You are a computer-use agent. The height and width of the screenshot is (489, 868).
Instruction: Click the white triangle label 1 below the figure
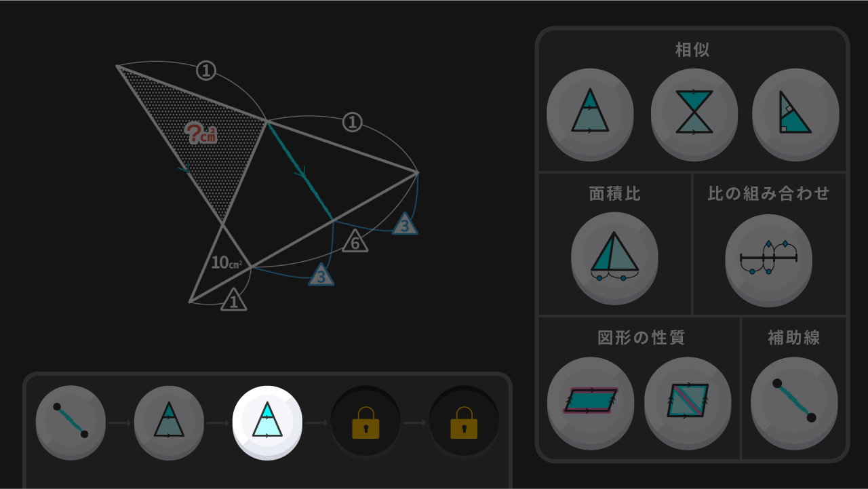234,300
